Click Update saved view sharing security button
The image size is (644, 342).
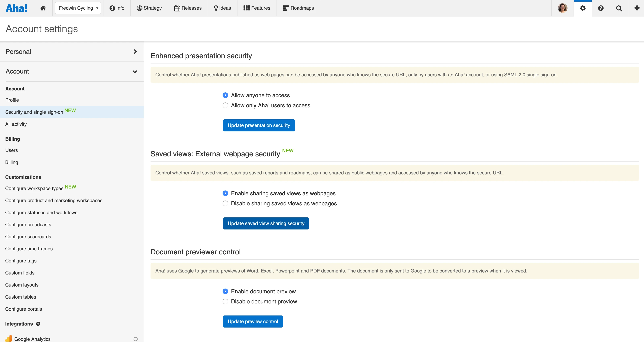[266, 223]
